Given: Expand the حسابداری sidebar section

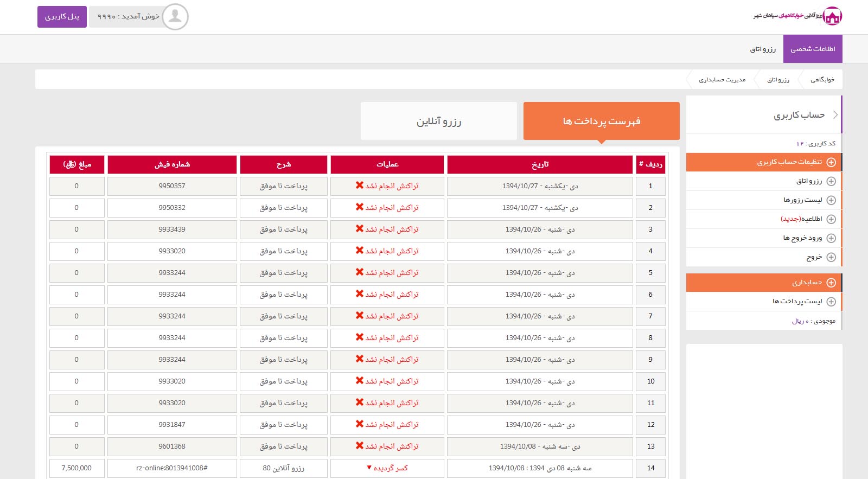Looking at the screenshot, I should tap(831, 283).
